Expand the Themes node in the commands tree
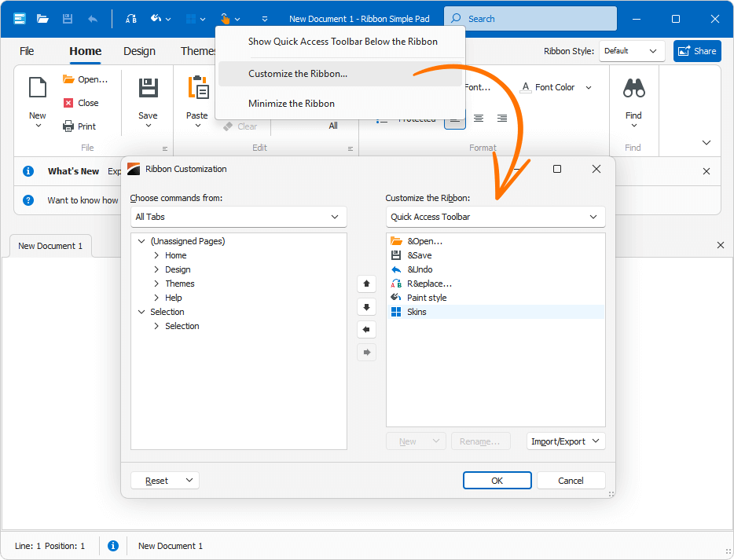 click(x=157, y=284)
